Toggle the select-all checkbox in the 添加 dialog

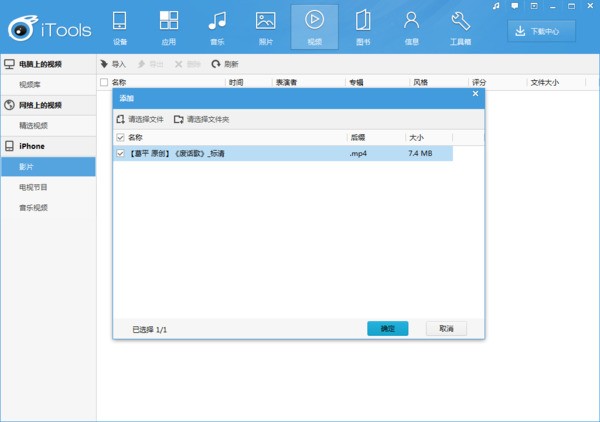[x=120, y=137]
